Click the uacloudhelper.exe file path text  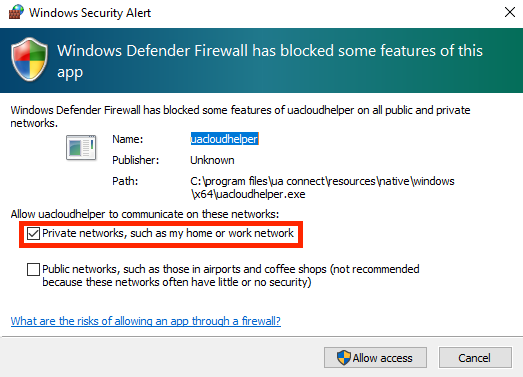322,187
